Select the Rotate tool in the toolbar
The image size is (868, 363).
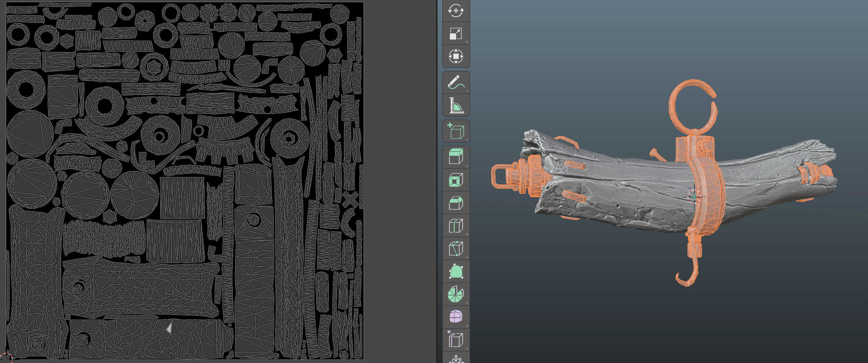tap(456, 11)
